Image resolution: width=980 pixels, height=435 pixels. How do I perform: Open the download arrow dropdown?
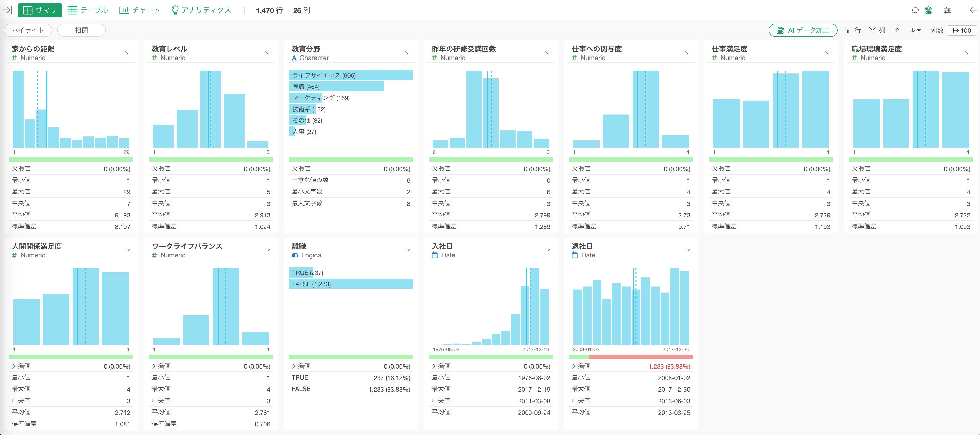tap(915, 30)
